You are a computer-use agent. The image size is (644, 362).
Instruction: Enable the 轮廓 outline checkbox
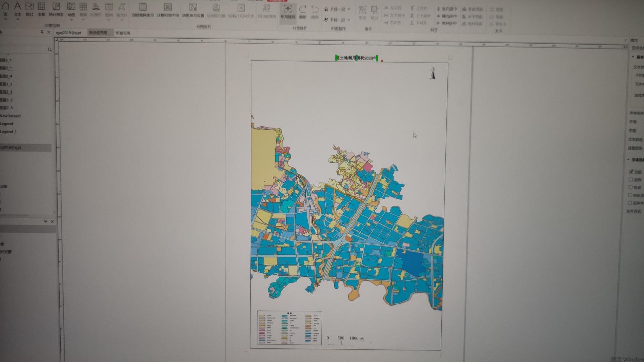coord(631,187)
